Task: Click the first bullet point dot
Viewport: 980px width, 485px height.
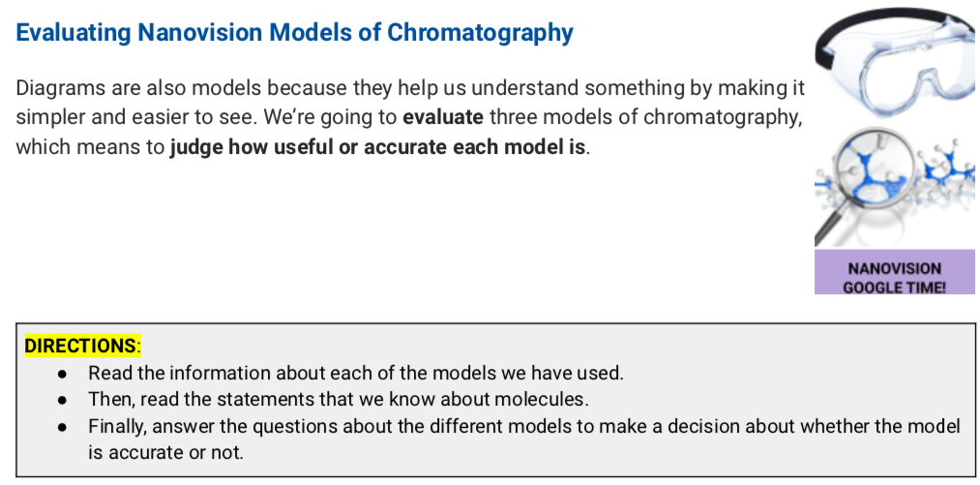Action: (x=63, y=373)
